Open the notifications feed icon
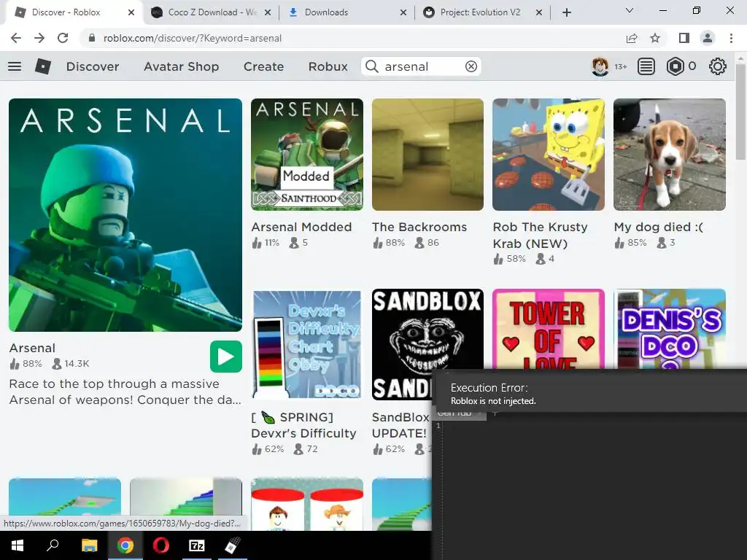This screenshot has height=560, width=747. coord(646,66)
